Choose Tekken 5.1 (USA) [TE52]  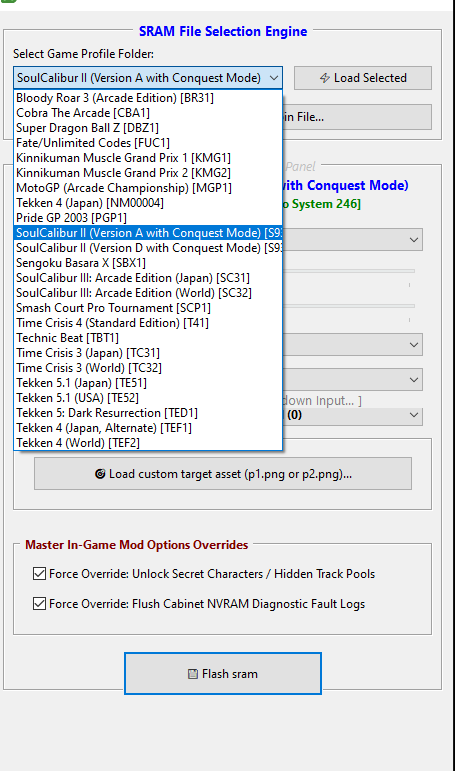(148, 398)
